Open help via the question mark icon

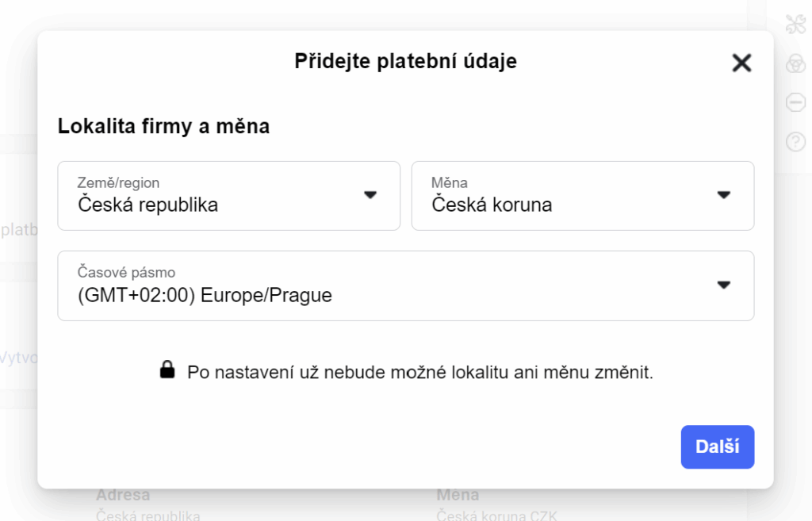point(795,141)
